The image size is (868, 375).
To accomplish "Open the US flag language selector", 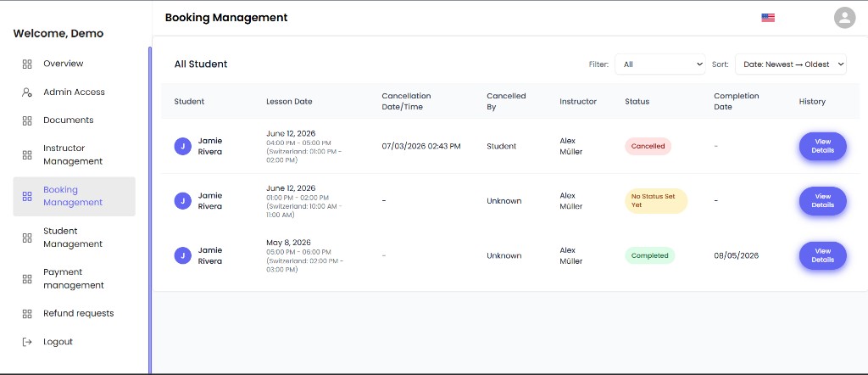I will pyautogui.click(x=768, y=18).
